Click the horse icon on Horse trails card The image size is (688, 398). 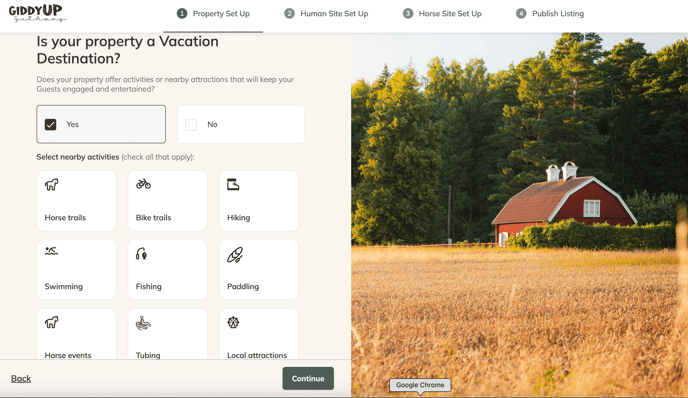pyautogui.click(x=51, y=184)
